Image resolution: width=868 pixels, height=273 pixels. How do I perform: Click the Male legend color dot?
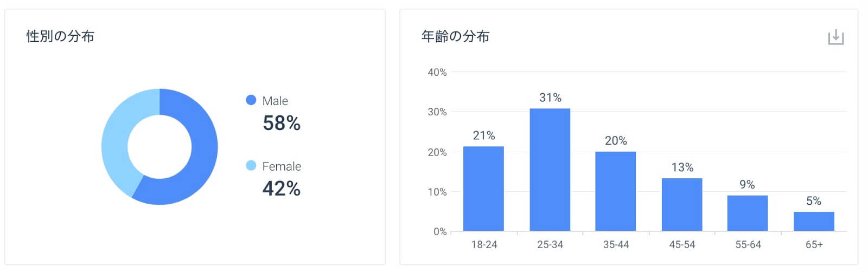point(251,100)
